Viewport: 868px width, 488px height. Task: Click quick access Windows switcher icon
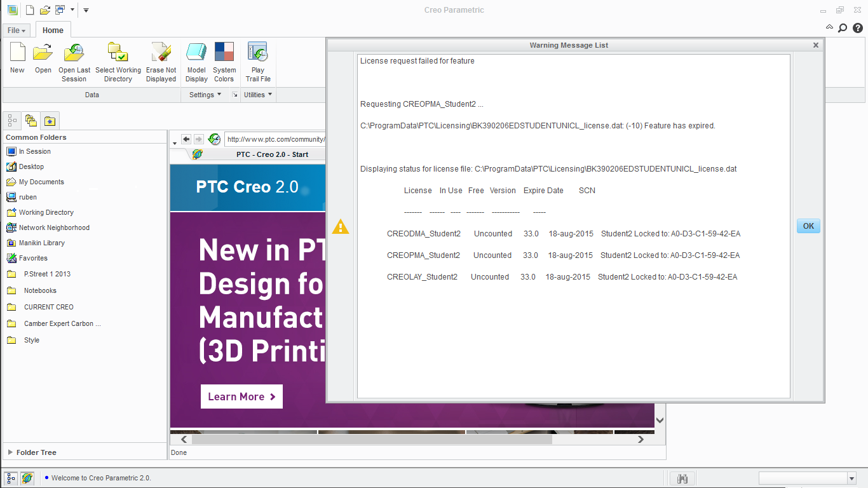pyautogui.click(x=60, y=10)
